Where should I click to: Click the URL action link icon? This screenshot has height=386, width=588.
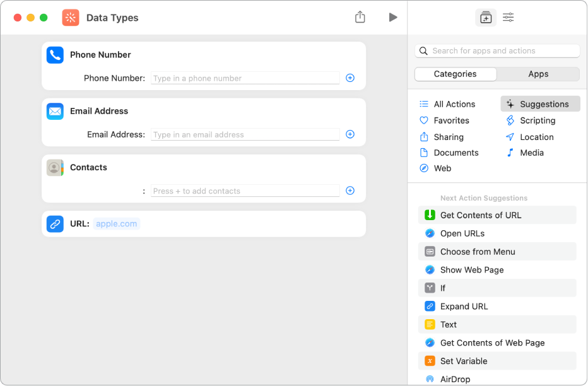[55, 224]
